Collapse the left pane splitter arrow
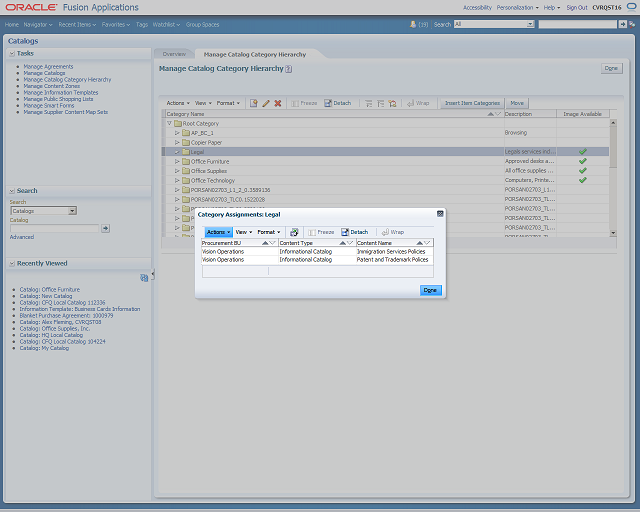This screenshot has width=640, height=512. click(x=153, y=275)
